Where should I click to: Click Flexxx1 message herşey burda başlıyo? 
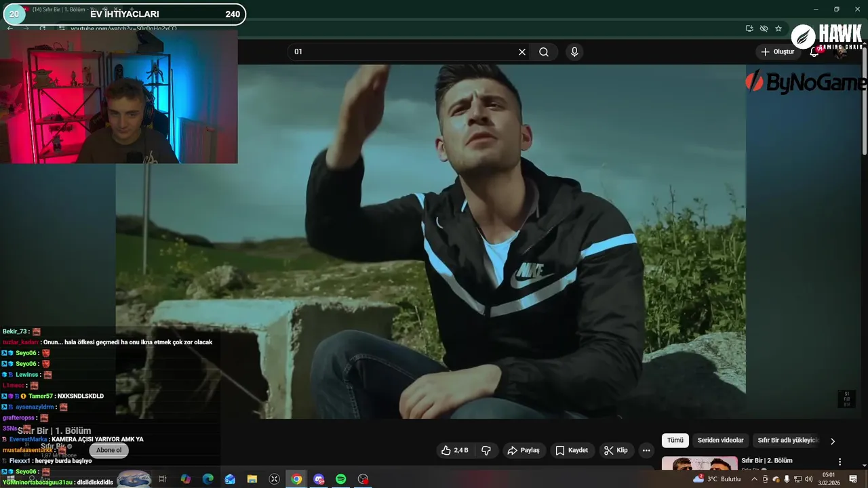point(47,461)
